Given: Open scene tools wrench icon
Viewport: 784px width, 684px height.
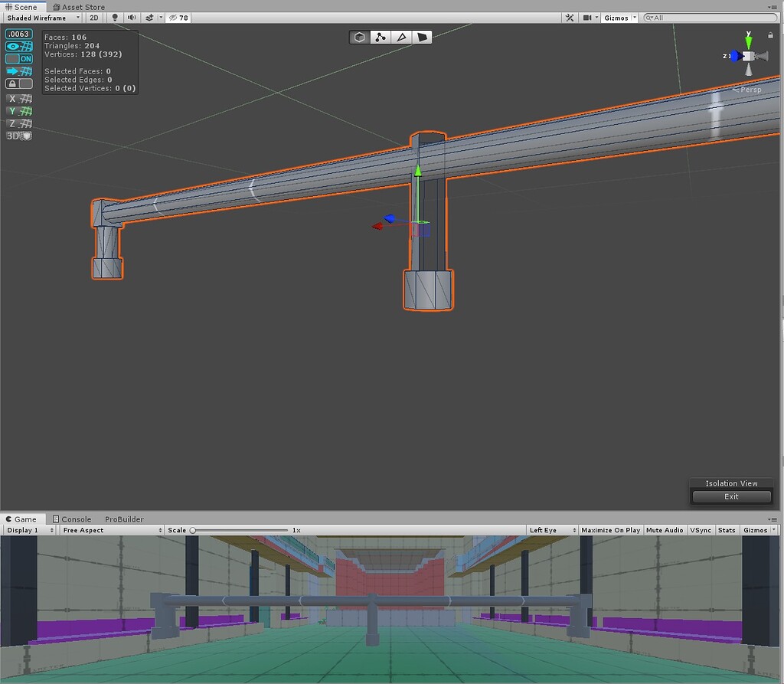Looking at the screenshot, I should click(570, 18).
